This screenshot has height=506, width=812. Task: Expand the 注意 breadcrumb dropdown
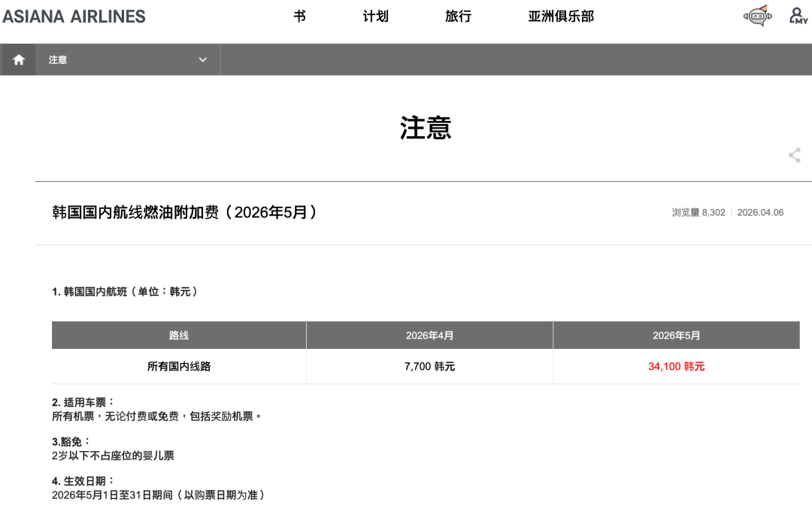tap(127, 59)
